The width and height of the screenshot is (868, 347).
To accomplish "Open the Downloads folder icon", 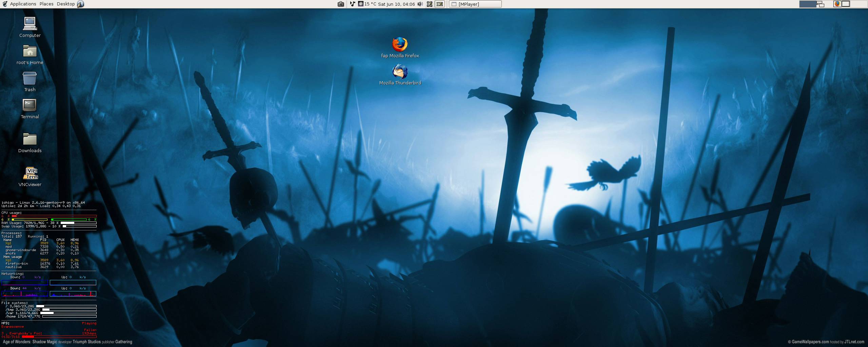I will click(x=30, y=142).
